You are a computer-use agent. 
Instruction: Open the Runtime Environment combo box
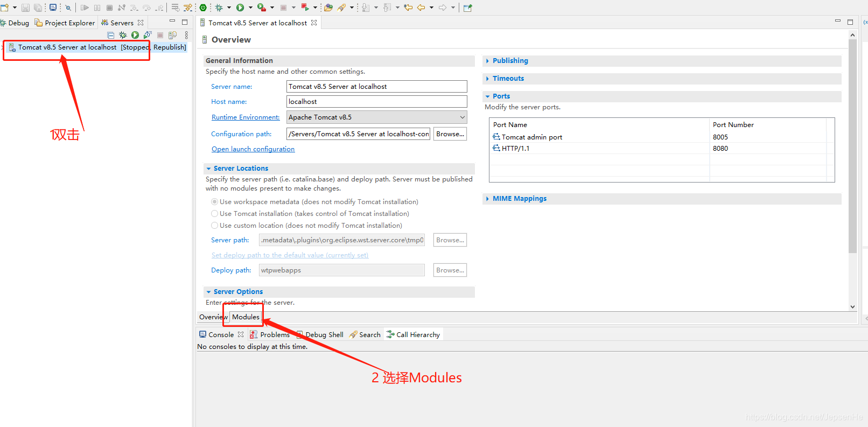376,117
